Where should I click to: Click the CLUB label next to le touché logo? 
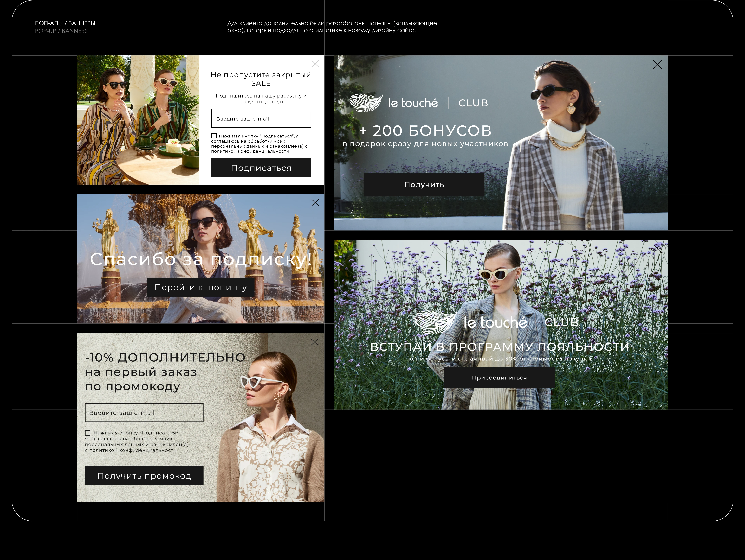point(473,103)
